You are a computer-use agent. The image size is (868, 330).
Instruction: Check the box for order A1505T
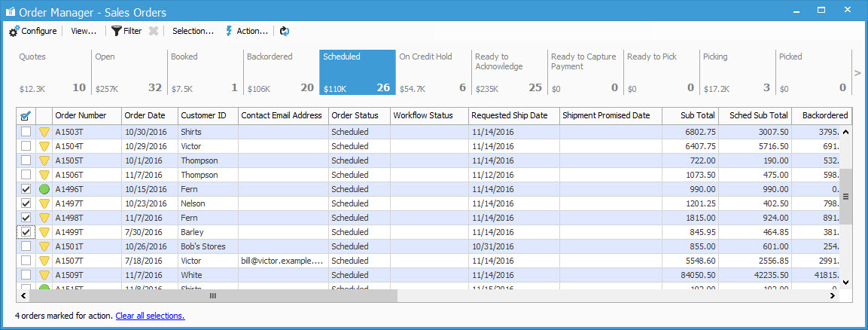(x=26, y=160)
